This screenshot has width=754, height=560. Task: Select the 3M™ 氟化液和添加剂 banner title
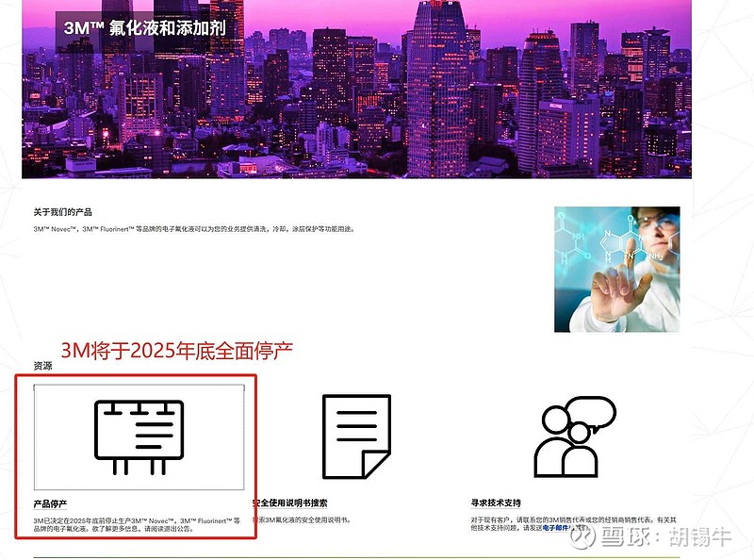tap(144, 28)
